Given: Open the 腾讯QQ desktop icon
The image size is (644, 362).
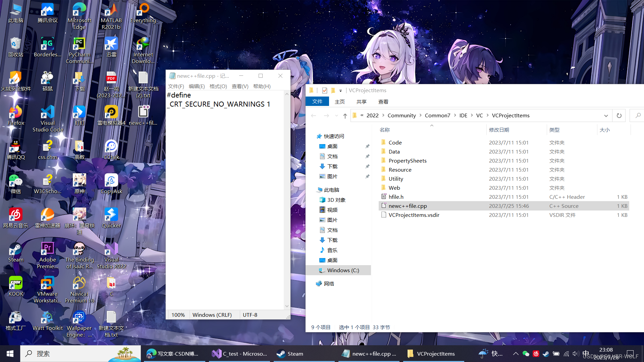Looking at the screenshot, I should (15, 150).
